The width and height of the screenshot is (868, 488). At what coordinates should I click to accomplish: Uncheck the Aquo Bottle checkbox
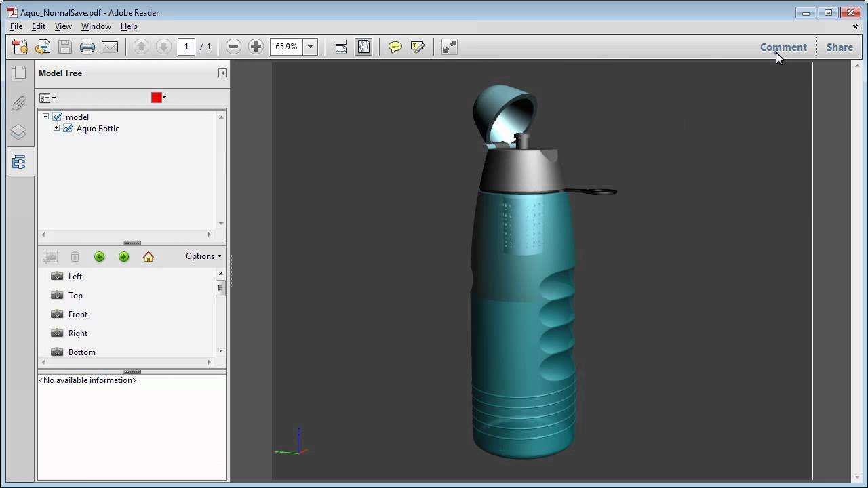pyautogui.click(x=68, y=129)
